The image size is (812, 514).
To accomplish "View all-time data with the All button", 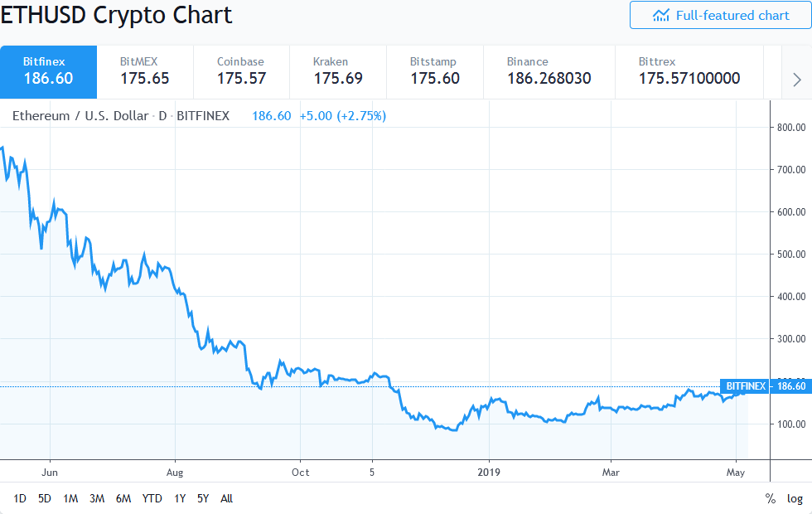I will 227,499.
